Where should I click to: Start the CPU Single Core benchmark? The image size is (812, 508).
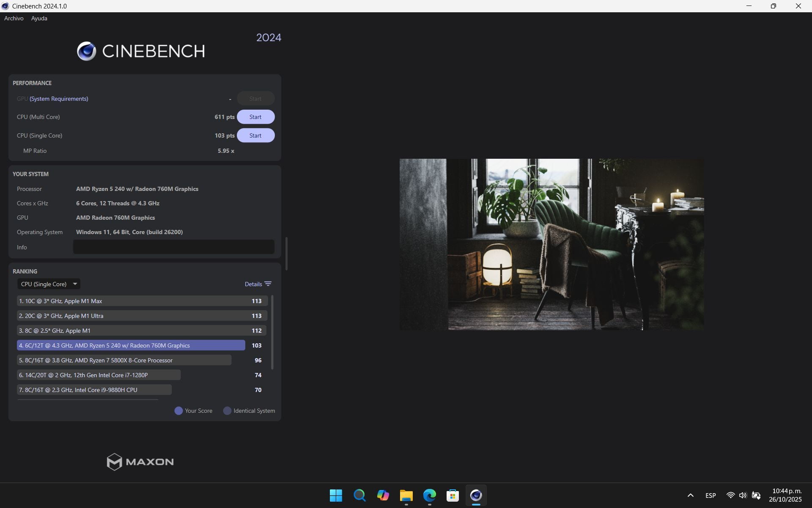pyautogui.click(x=255, y=135)
